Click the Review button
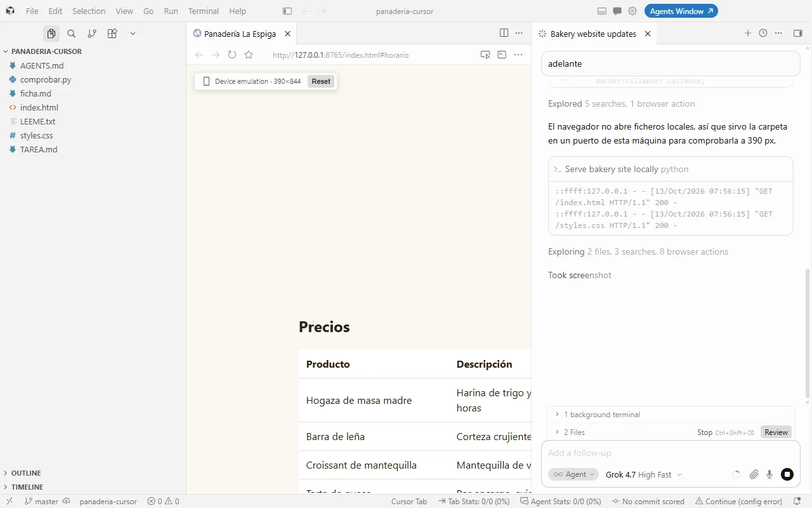The width and height of the screenshot is (812, 508). (x=776, y=432)
